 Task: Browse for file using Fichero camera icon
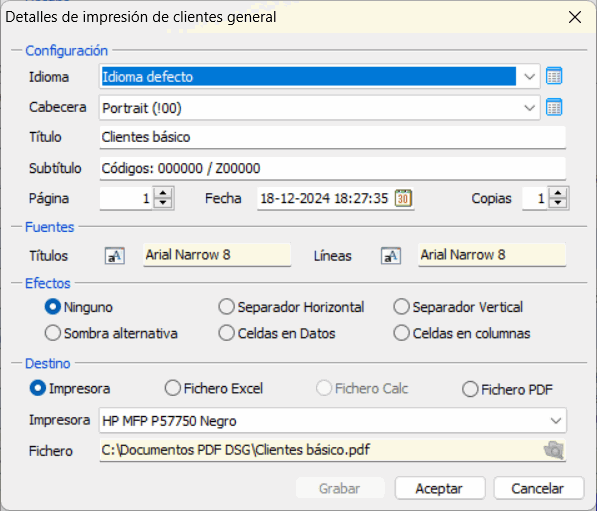click(554, 450)
